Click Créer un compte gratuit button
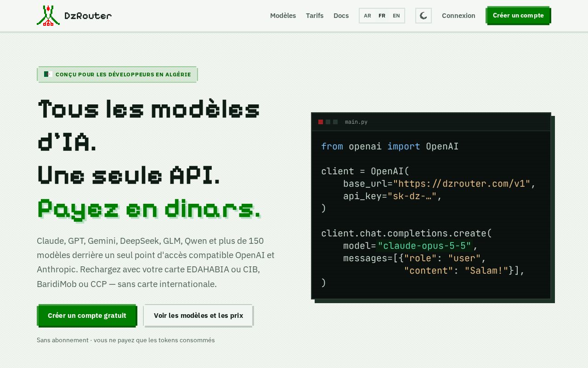Viewport: 588px width, 368px height. (x=87, y=316)
